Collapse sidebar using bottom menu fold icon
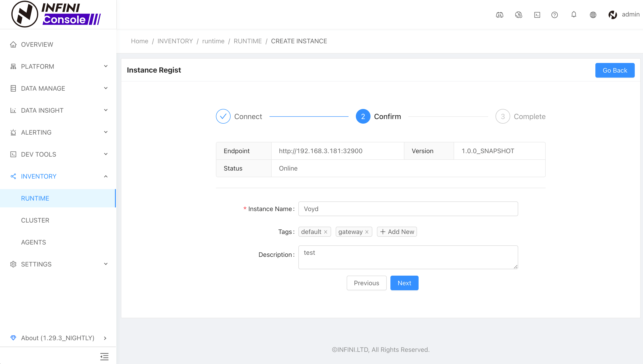Viewport: 643px width, 364px height. (x=104, y=356)
